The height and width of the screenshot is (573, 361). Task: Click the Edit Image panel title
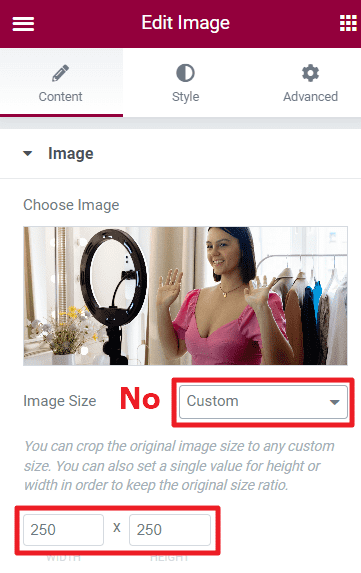pos(186,23)
